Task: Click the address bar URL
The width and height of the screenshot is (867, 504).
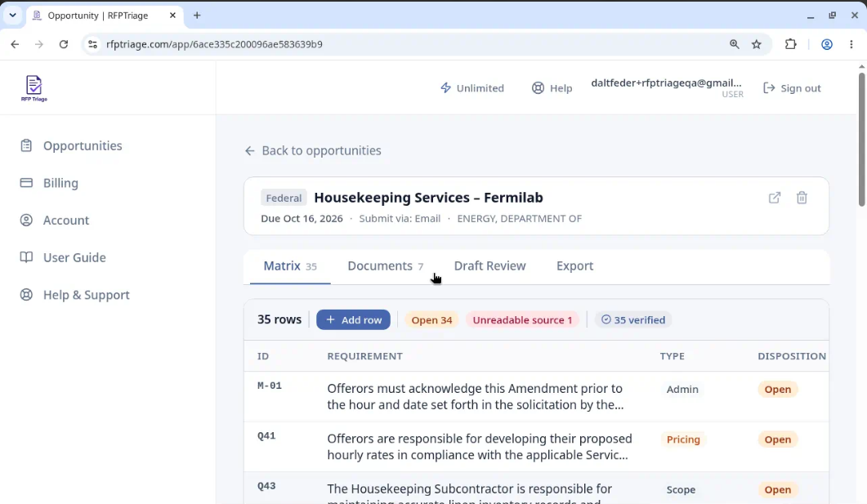Action: click(214, 44)
